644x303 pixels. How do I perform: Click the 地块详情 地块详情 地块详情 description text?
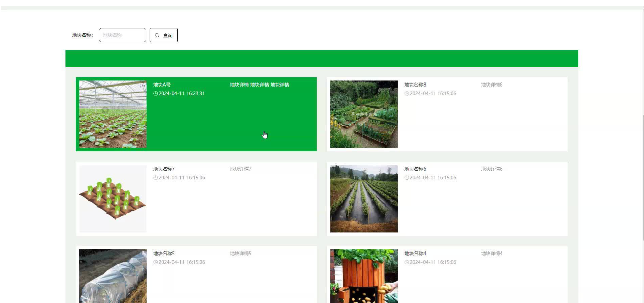(259, 85)
